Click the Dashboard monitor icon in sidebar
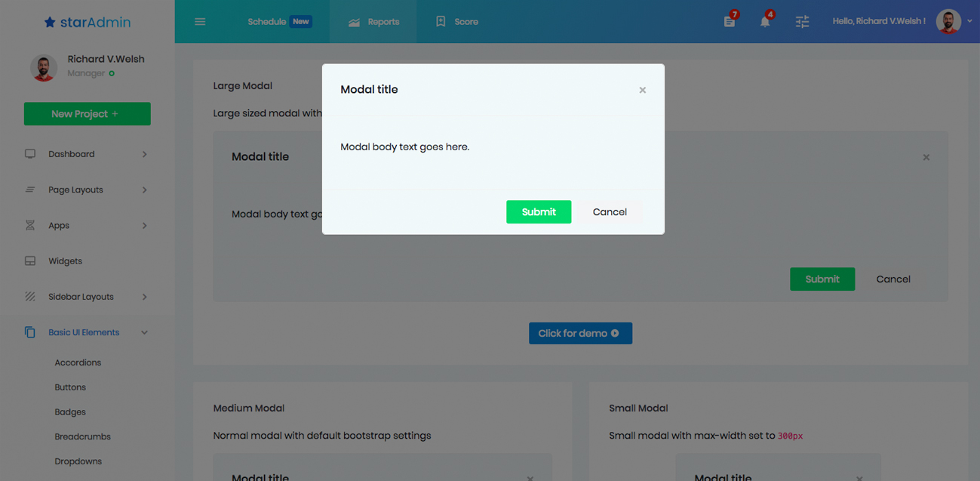This screenshot has width=980, height=481. [30, 154]
